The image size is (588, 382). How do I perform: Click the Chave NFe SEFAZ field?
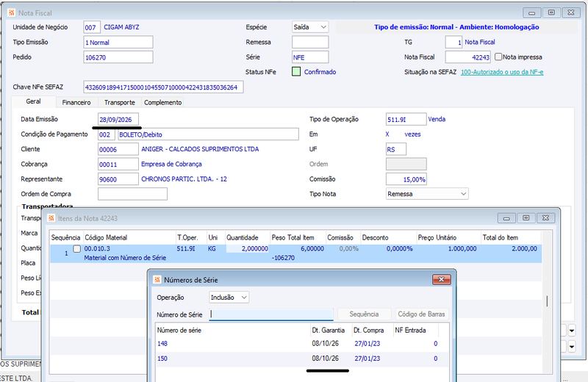(x=163, y=87)
